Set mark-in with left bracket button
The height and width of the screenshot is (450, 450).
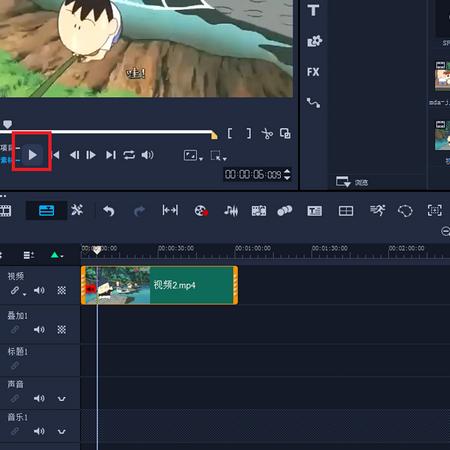tap(230, 134)
